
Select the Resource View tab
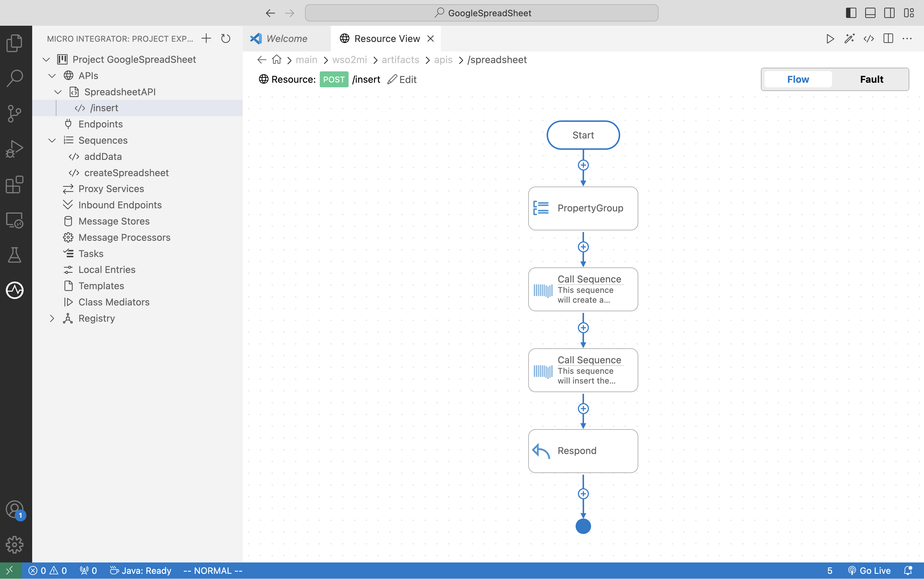pos(386,39)
